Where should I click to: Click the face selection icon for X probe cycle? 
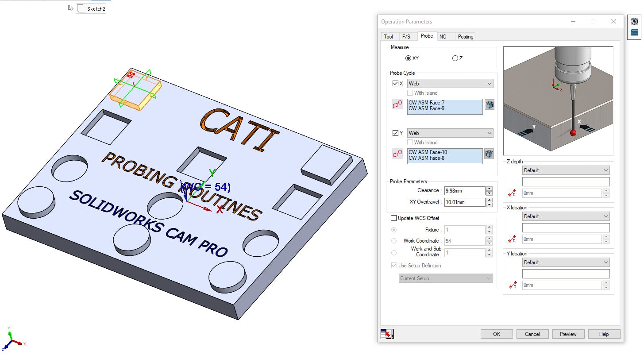397,105
